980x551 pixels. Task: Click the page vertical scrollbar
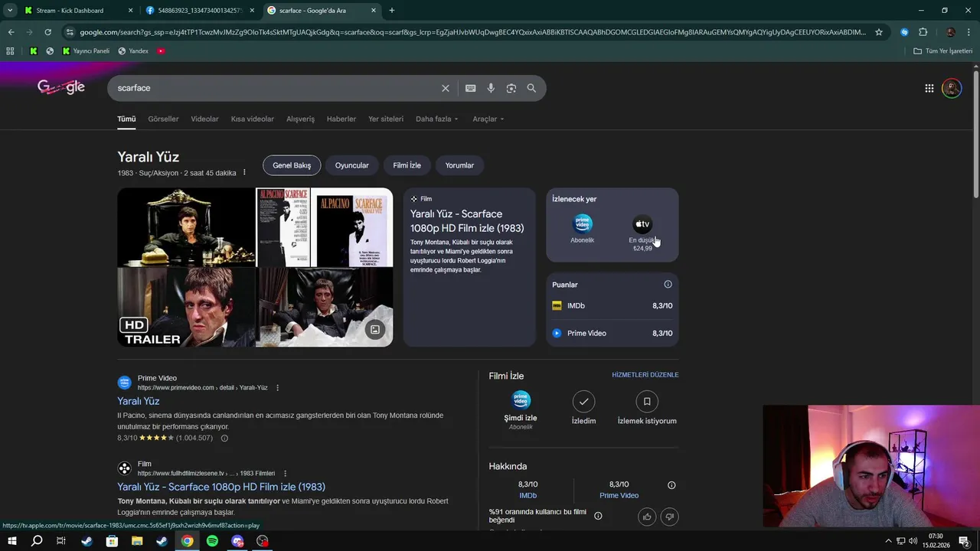pyautogui.click(x=975, y=134)
